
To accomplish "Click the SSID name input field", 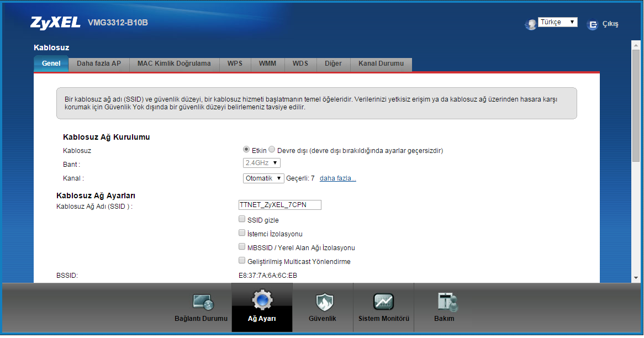I will point(279,205).
